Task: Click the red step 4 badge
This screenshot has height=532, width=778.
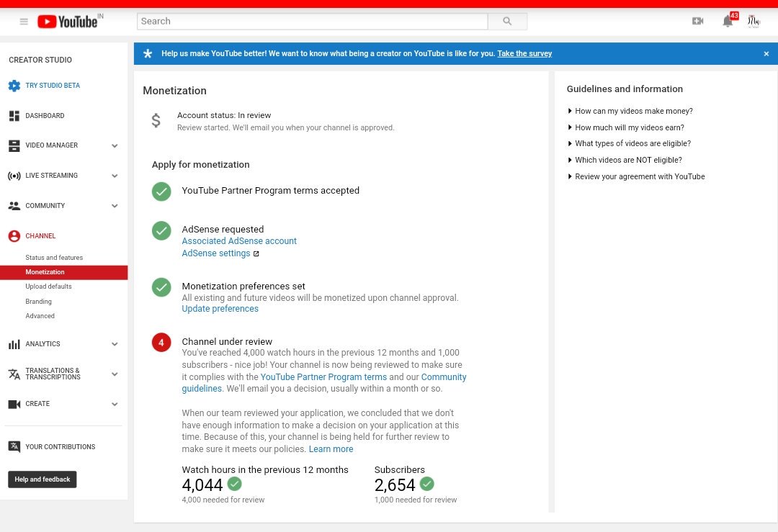Action: (x=161, y=342)
